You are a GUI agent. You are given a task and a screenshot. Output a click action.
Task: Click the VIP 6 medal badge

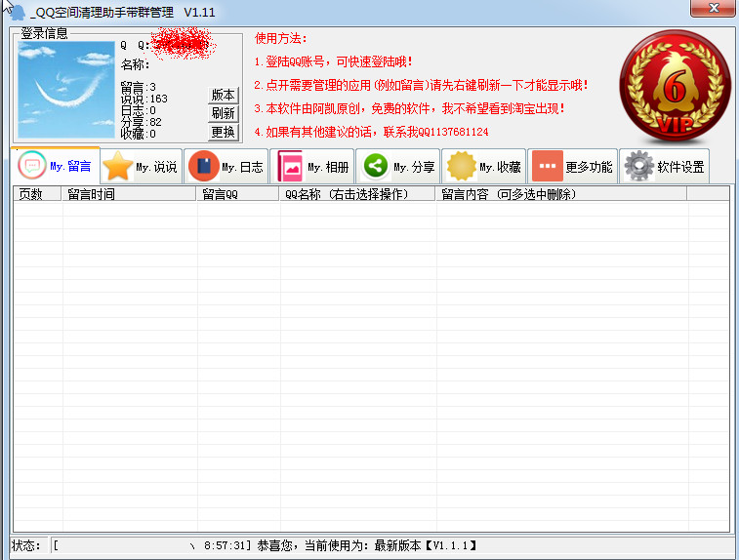pyautogui.click(x=676, y=87)
